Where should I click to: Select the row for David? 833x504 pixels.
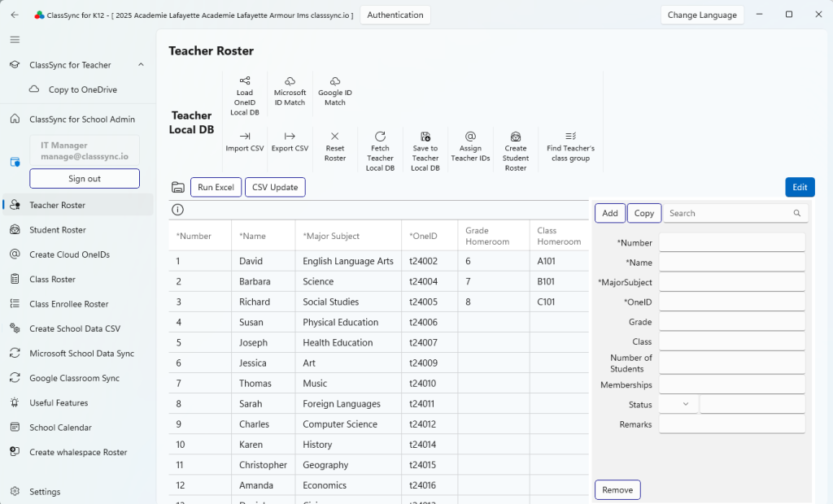[378, 261]
